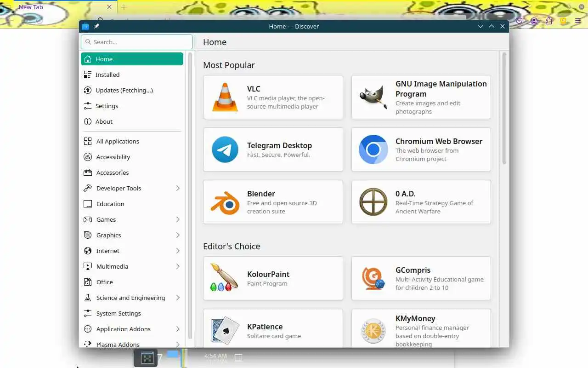This screenshot has width=588, height=368.
Task: Click the Multimedia category icon
Action: pos(88,266)
